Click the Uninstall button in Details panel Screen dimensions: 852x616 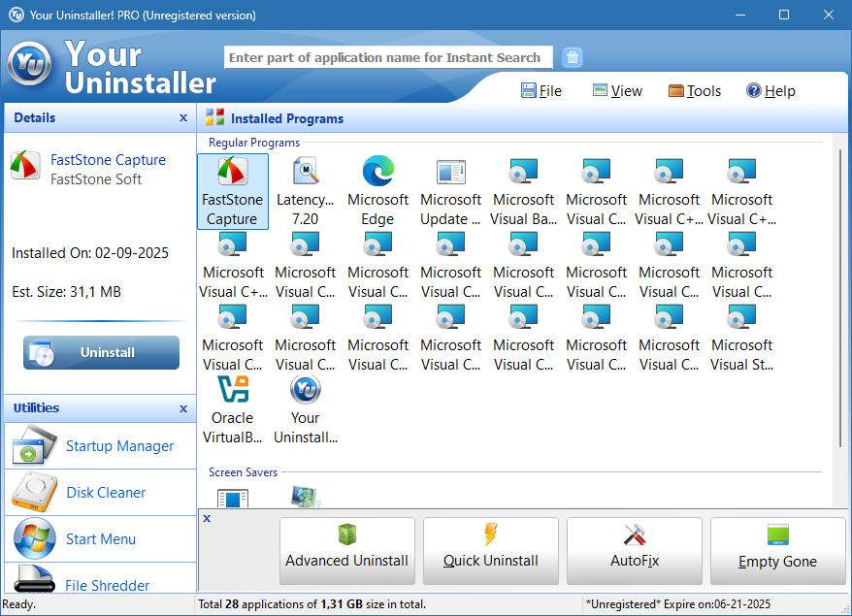click(x=101, y=352)
